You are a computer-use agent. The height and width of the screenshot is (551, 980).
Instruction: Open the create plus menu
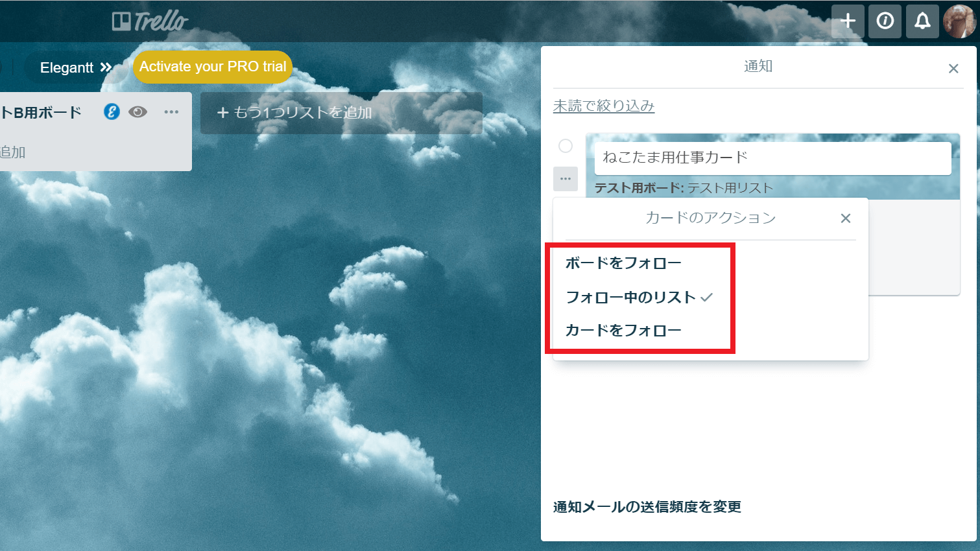tap(848, 21)
